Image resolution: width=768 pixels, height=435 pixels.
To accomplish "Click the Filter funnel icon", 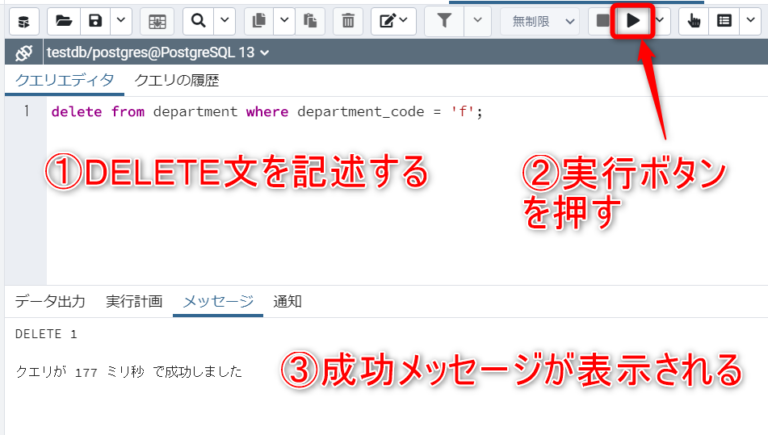I will point(445,20).
